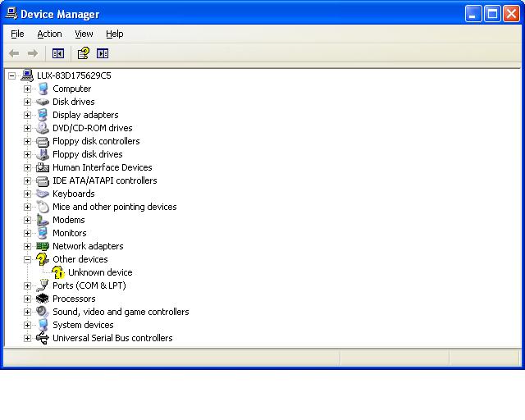
Task: Expand the DVD/CD-ROM drives node
Action: coord(27,128)
